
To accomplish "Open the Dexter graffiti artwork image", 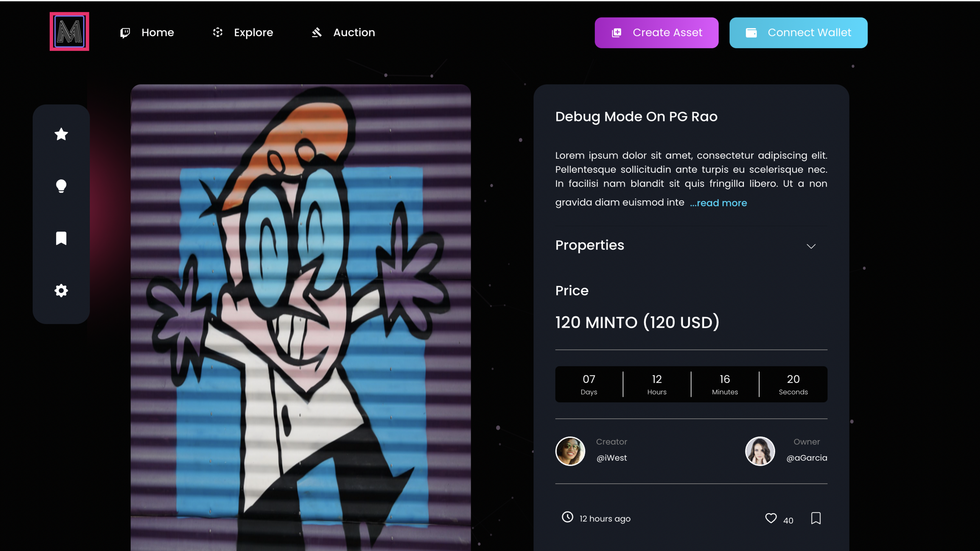I will click(x=301, y=318).
